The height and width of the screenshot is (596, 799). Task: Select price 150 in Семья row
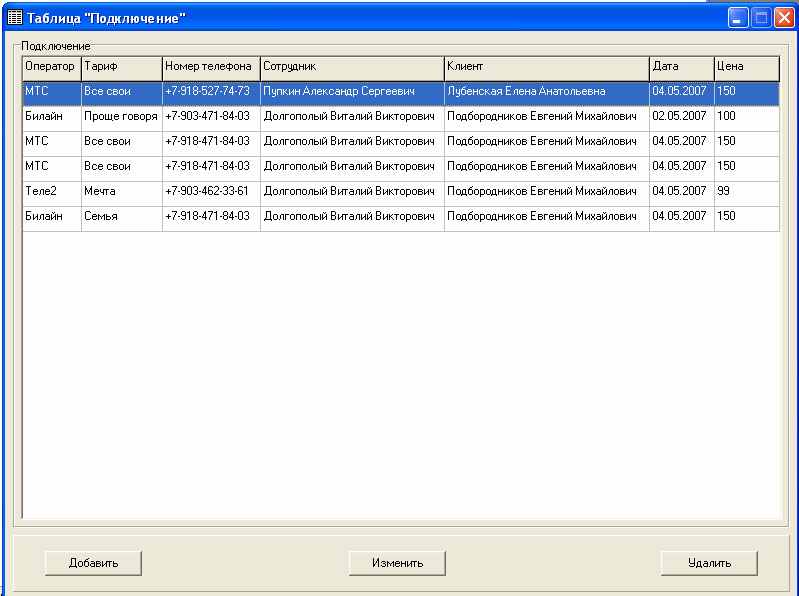coord(747,219)
